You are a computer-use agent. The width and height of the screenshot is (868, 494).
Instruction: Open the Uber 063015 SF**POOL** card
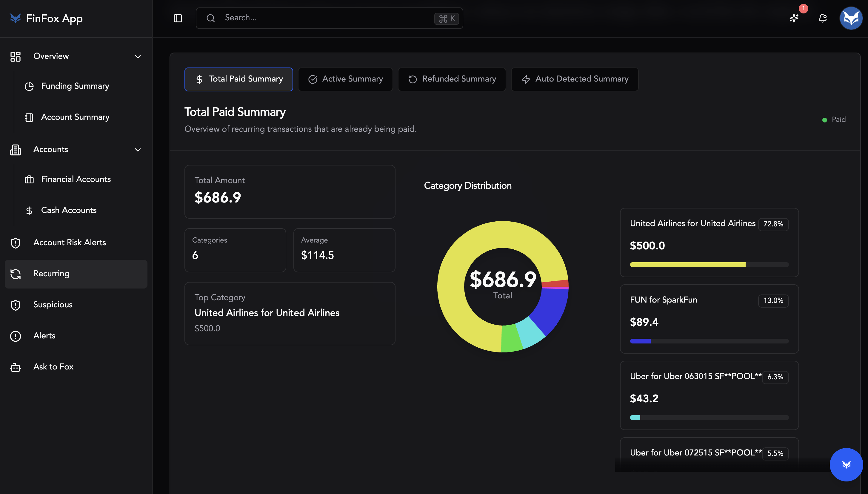pyautogui.click(x=709, y=395)
